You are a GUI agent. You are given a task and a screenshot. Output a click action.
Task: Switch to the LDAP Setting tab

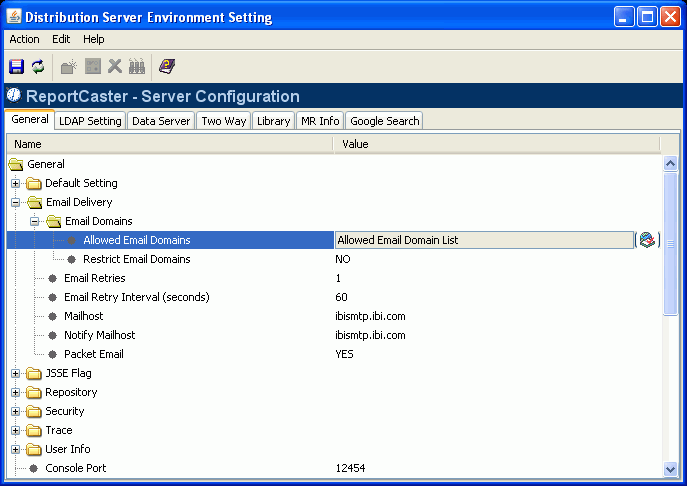tap(90, 121)
